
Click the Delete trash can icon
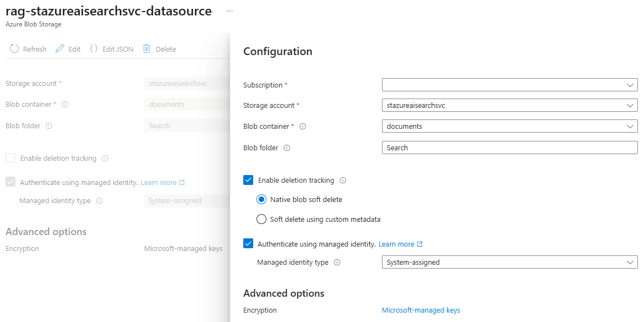[x=146, y=49]
